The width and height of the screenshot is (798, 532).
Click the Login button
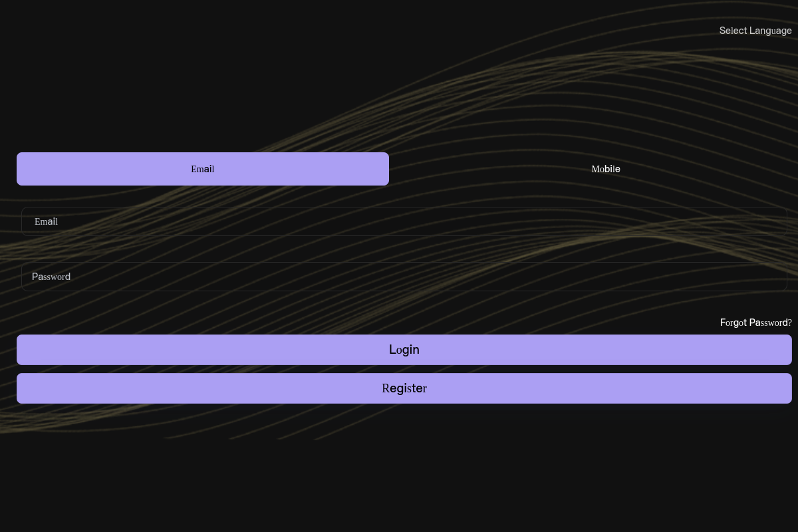pos(404,350)
